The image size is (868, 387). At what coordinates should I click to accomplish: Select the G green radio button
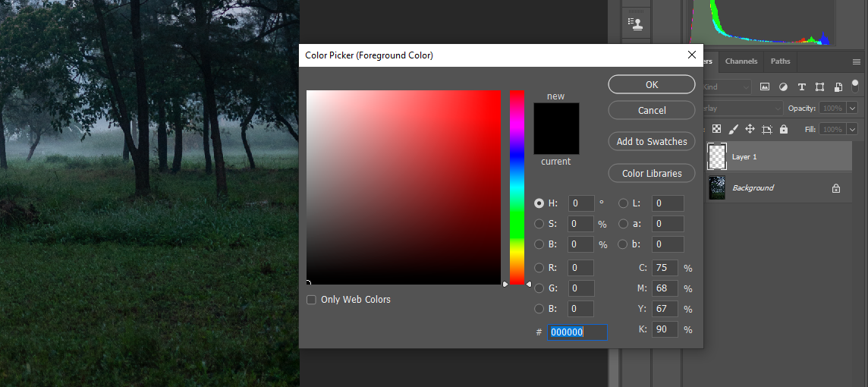tap(539, 288)
